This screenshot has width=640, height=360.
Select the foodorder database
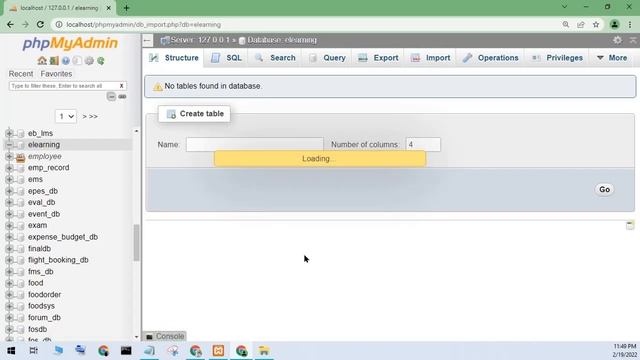(x=44, y=294)
